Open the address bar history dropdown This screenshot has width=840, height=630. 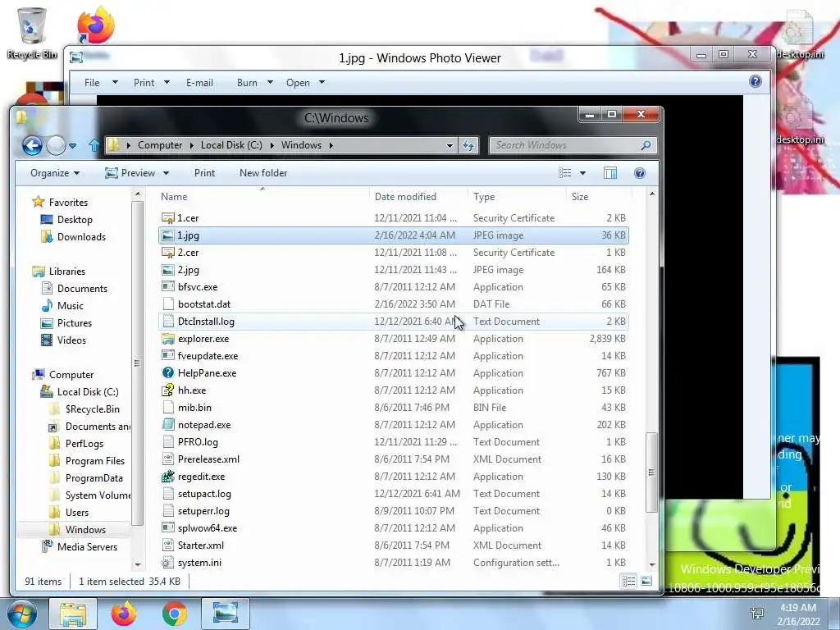click(x=450, y=145)
